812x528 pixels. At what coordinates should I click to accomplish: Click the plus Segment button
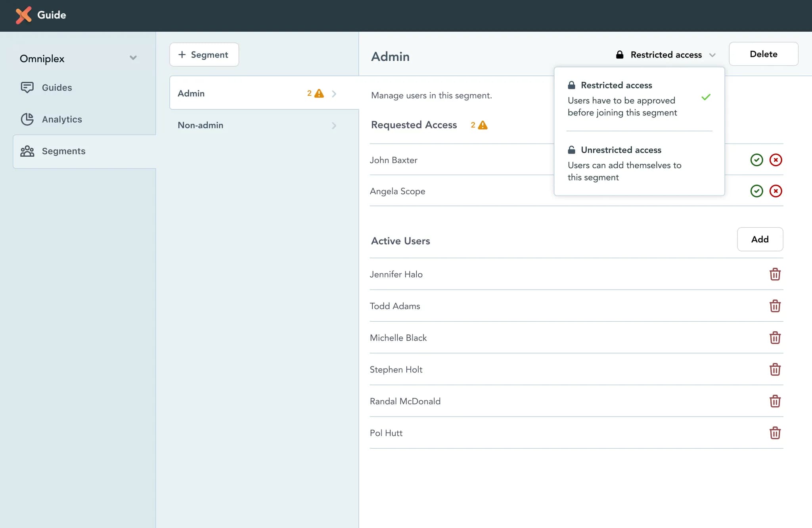tap(203, 54)
